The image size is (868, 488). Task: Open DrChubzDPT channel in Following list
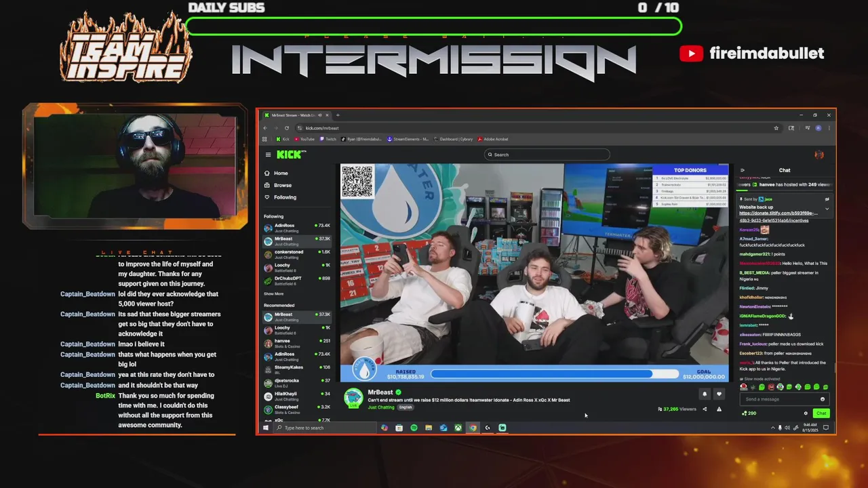click(297, 280)
